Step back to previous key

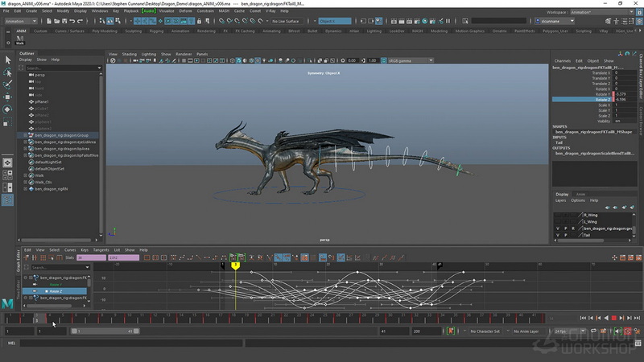click(598, 318)
